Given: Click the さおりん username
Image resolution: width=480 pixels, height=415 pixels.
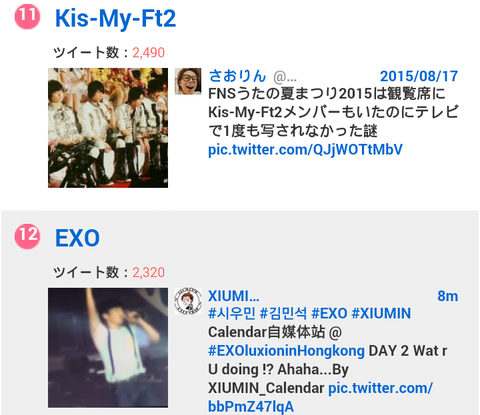Looking at the screenshot, I should [x=237, y=76].
